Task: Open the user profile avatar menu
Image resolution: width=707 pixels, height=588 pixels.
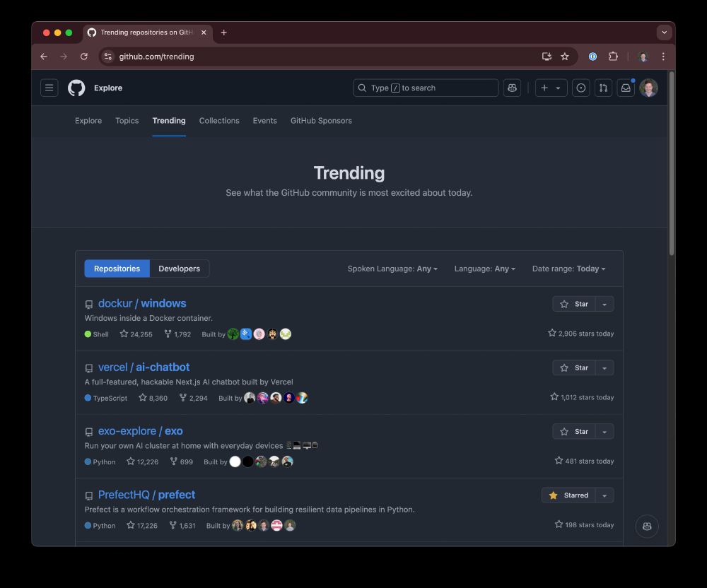Action: click(648, 88)
